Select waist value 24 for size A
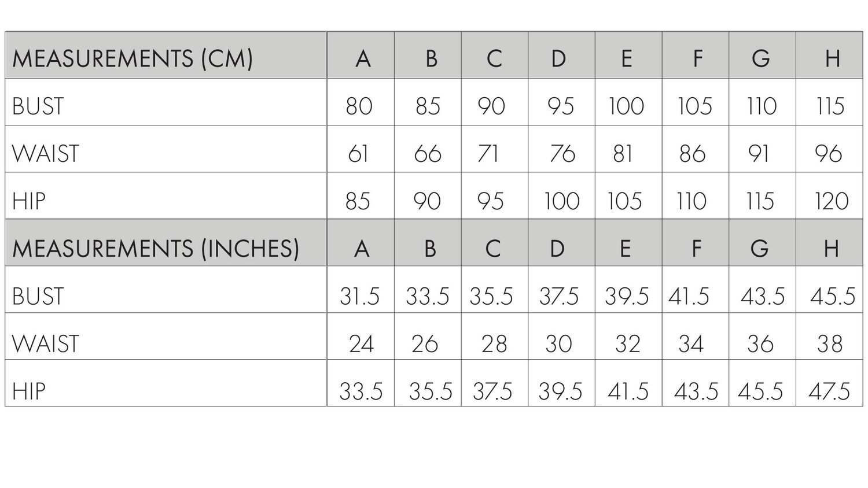This screenshot has width=868, height=488. point(361,343)
